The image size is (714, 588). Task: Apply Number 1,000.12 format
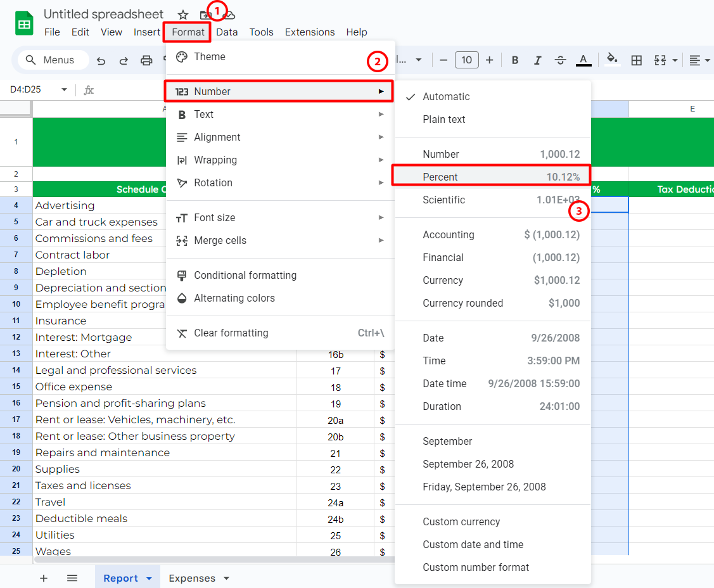click(x=493, y=155)
